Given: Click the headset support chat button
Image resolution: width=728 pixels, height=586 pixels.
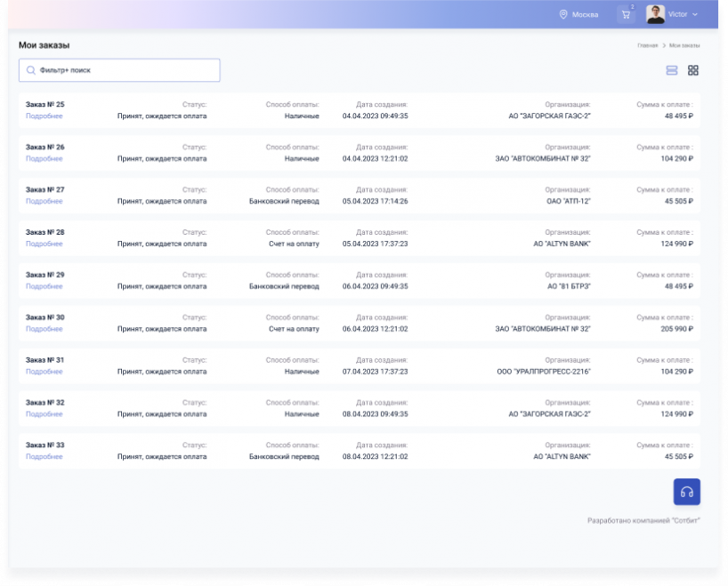Looking at the screenshot, I should pos(686,492).
